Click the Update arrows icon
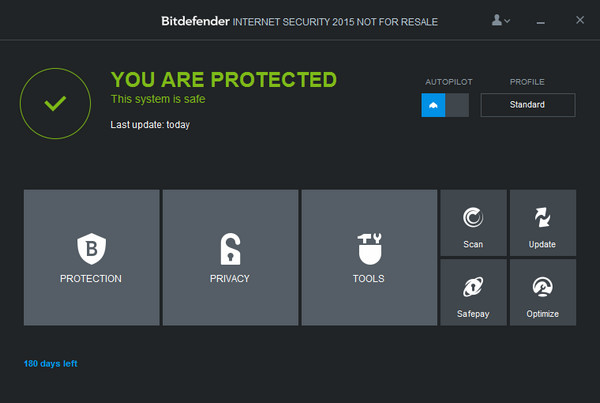 (x=543, y=217)
